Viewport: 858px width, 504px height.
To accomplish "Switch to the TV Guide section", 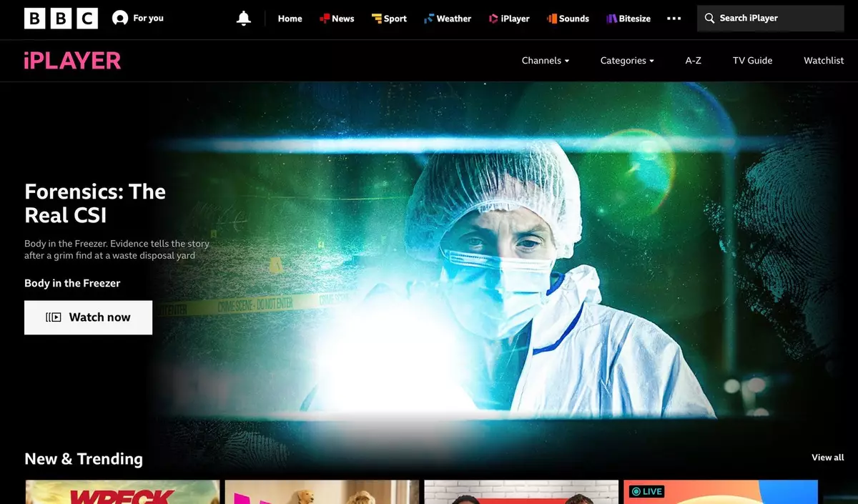I will click(x=752, y=61).
